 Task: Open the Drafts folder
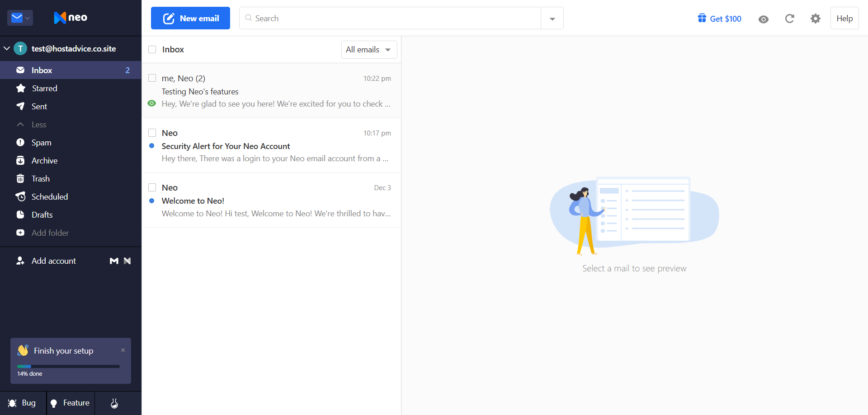click(x=71, y=214)
